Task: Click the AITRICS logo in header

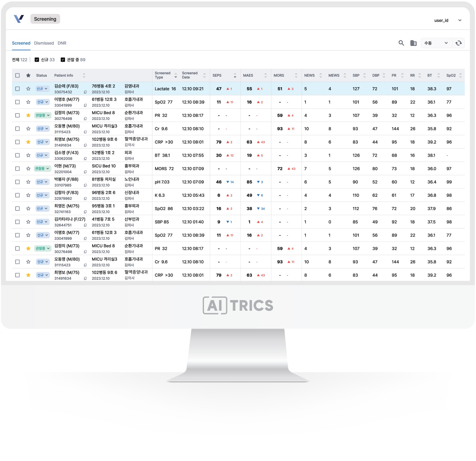Action: click(x=19, y=19)
